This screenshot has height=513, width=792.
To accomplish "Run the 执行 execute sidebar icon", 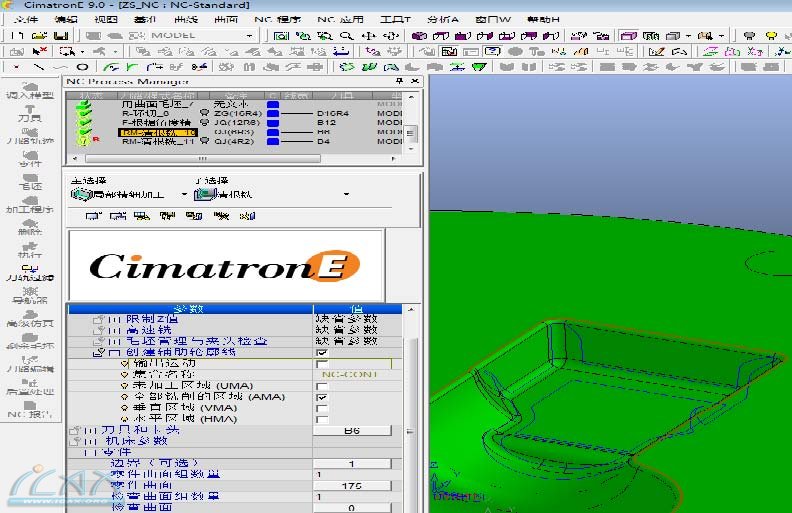I will [30, 250].
